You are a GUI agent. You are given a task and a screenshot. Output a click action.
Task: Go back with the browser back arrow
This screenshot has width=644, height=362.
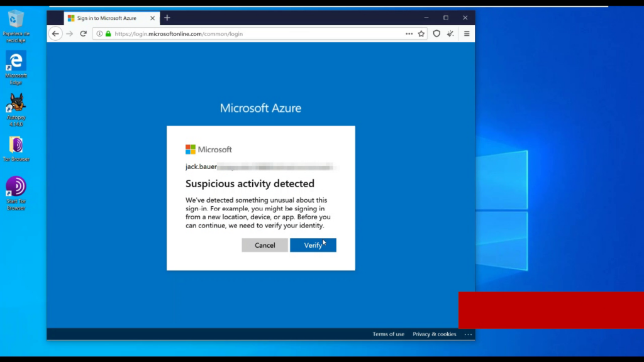pyautogui.click(x=55, y=34)
